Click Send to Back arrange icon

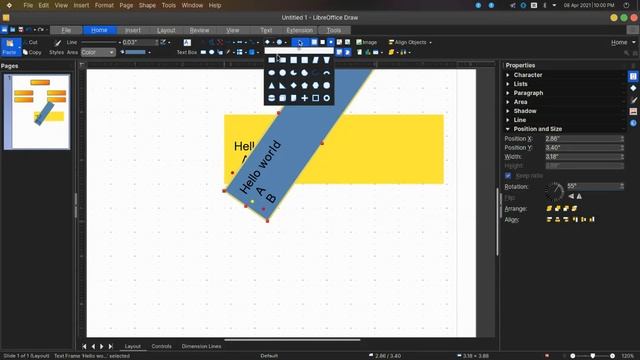tap(575, 209)
